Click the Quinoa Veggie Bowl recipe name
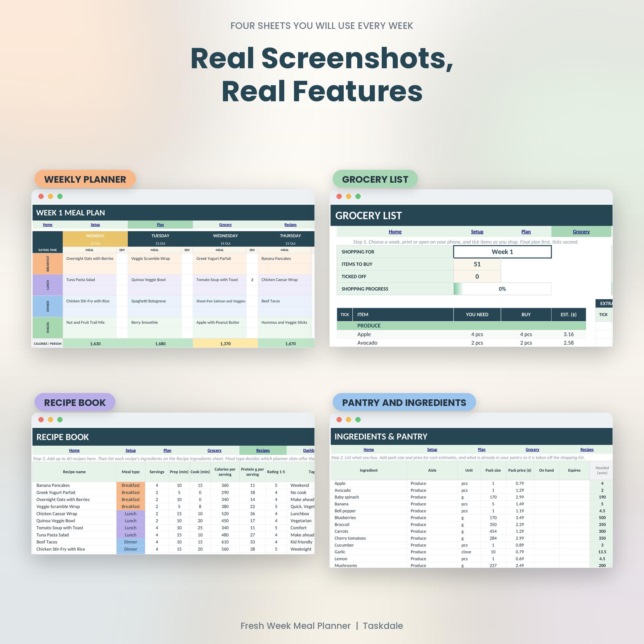Image resolution: width=644 pixels, height=644 pixels. (56, 521)
